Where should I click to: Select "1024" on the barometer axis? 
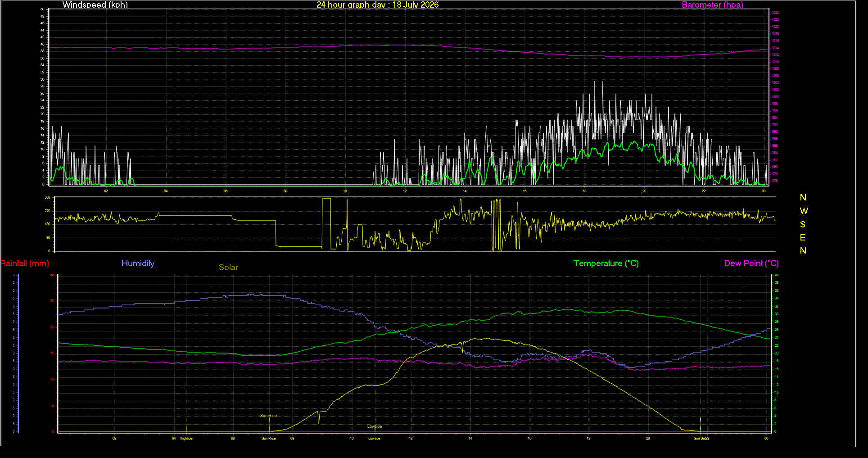pos(775,13)
